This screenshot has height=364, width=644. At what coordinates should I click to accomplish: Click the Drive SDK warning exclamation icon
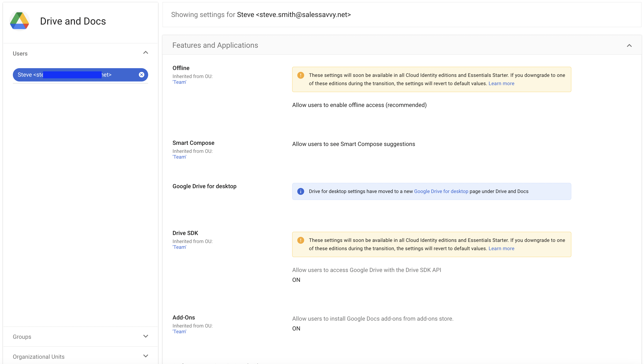point(300,240)
